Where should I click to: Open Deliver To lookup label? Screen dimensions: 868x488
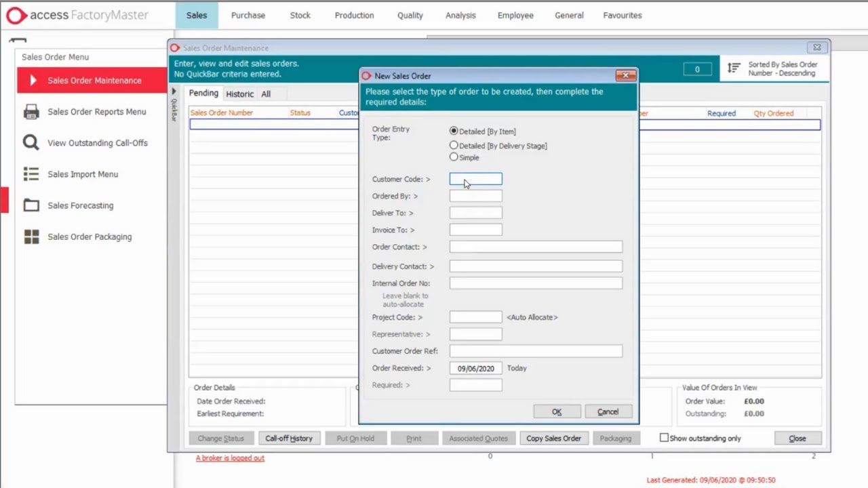click(x=393, y=213)
